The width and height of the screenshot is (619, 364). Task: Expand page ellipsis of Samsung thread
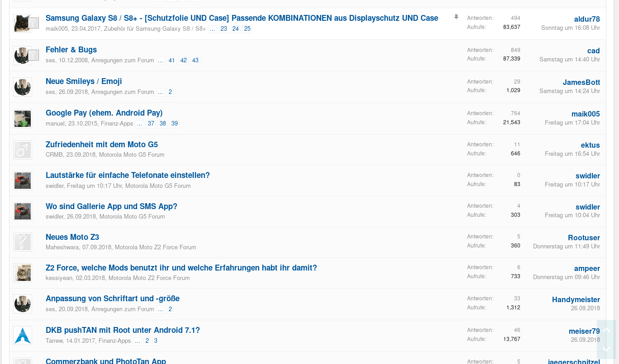point(213,29)
